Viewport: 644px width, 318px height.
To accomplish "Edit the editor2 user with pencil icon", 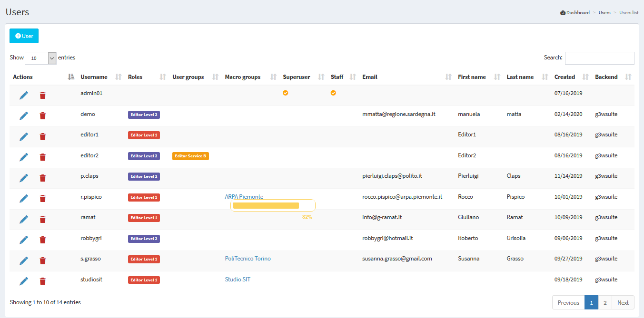I will (24, 157).
